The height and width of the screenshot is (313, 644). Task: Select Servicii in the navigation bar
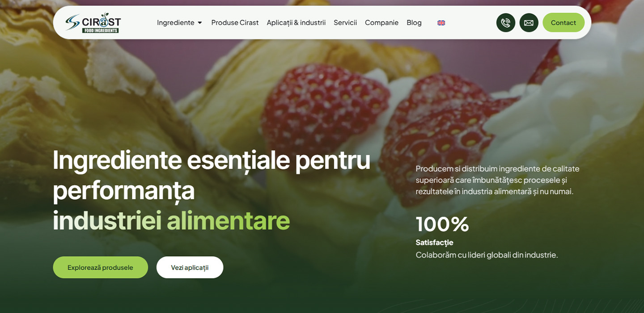point(345,22)
